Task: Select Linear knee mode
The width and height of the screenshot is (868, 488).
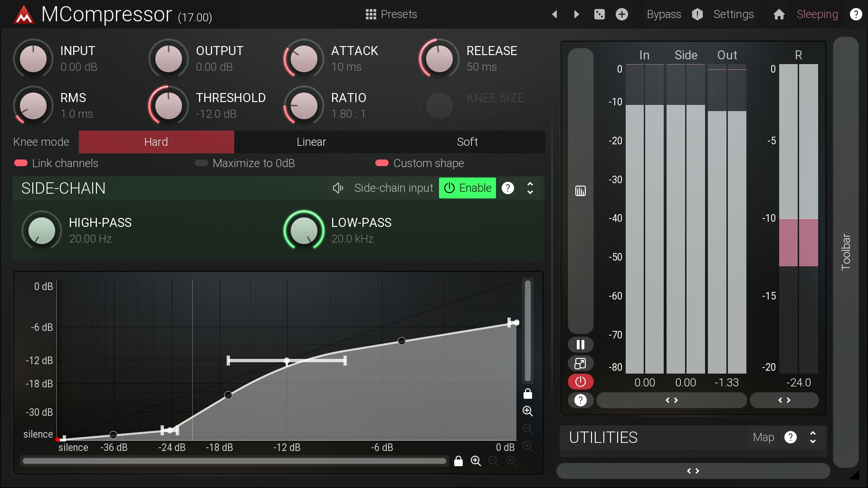Action: 311,142
